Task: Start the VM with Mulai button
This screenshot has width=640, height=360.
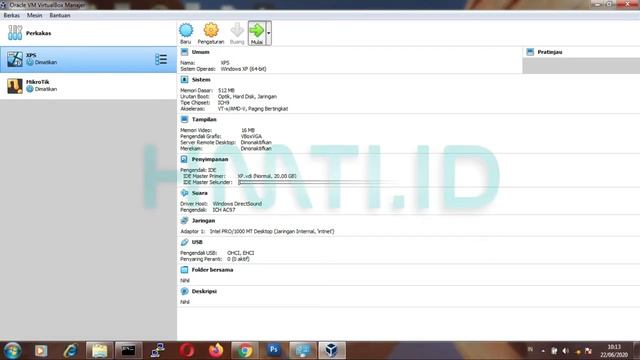Action: click(257, 33)
